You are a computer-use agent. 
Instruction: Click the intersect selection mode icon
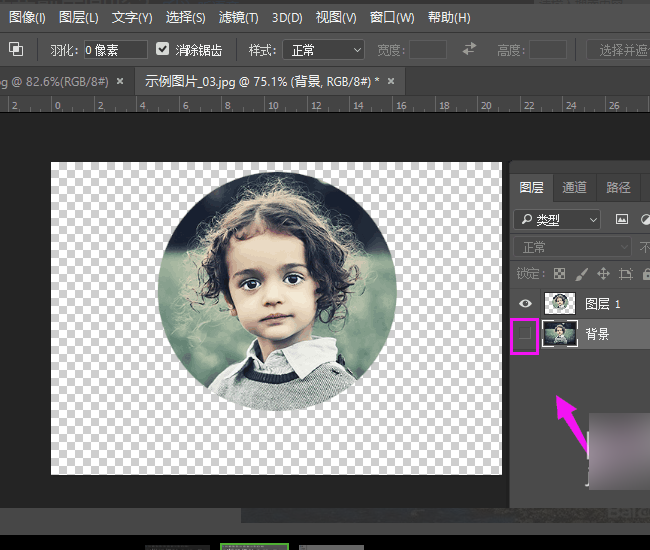[x=17, y=49]
